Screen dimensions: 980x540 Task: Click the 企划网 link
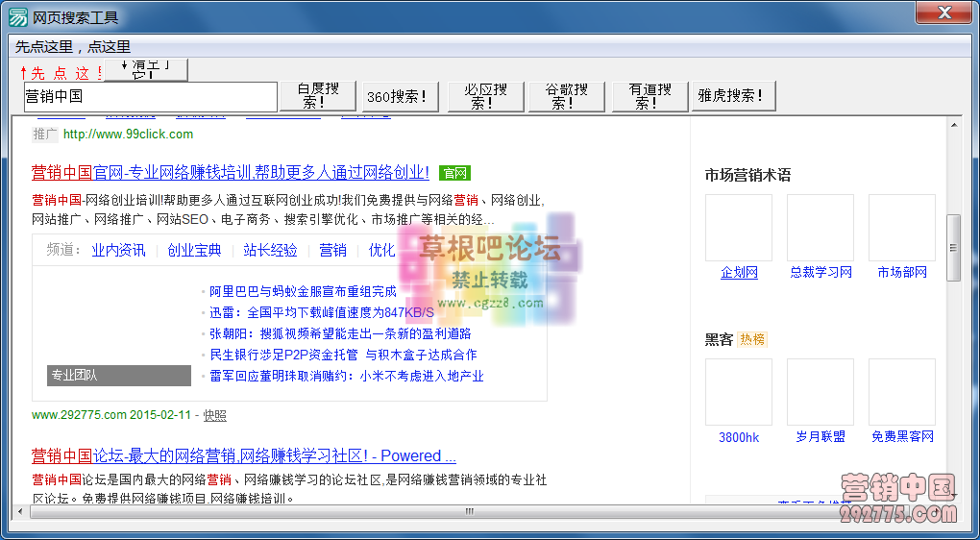coord(739,273)
